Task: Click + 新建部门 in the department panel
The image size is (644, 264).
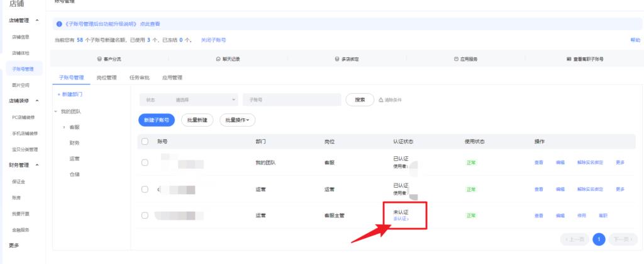Action: pyautogui.click(x=70, y=94)
